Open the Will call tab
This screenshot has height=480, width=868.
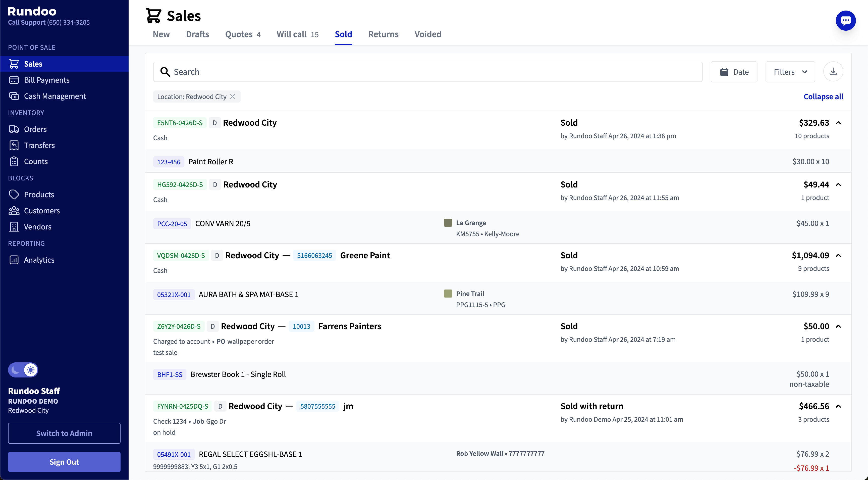pyautogui.click(x=298, y=34)
